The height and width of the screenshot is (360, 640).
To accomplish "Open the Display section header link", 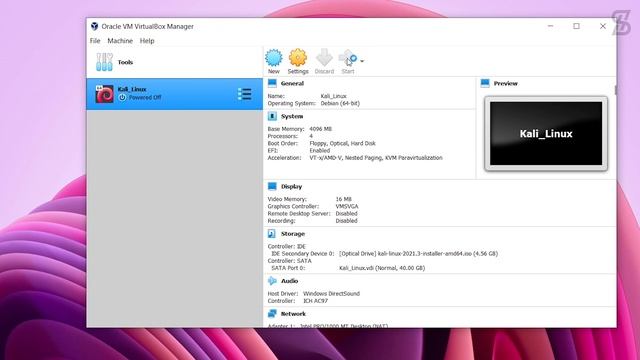I will (291, 187).
